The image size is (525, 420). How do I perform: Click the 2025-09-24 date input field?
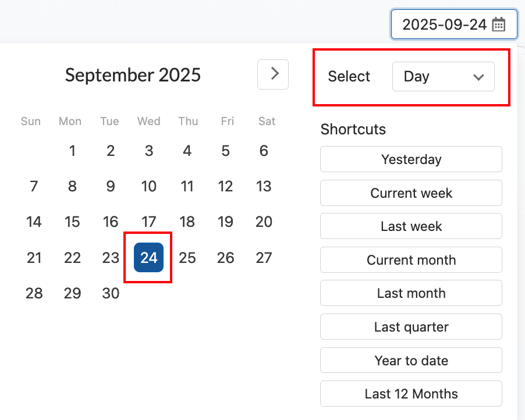point(445,24)
